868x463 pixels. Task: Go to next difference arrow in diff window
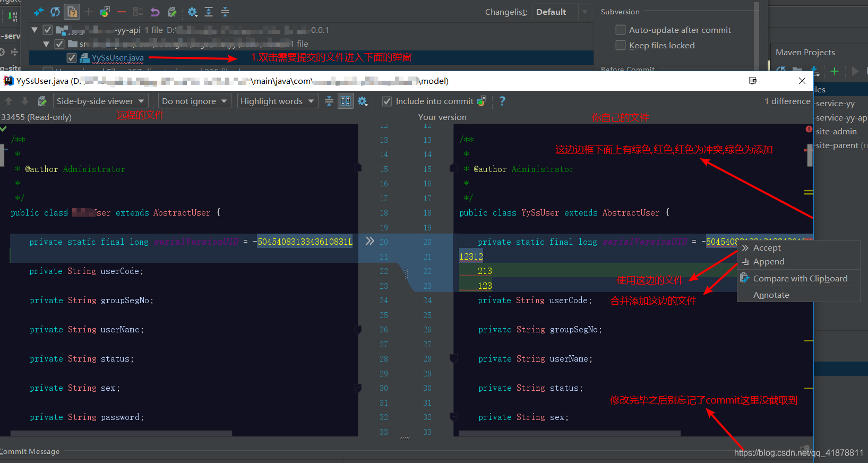tap(24, 101)
